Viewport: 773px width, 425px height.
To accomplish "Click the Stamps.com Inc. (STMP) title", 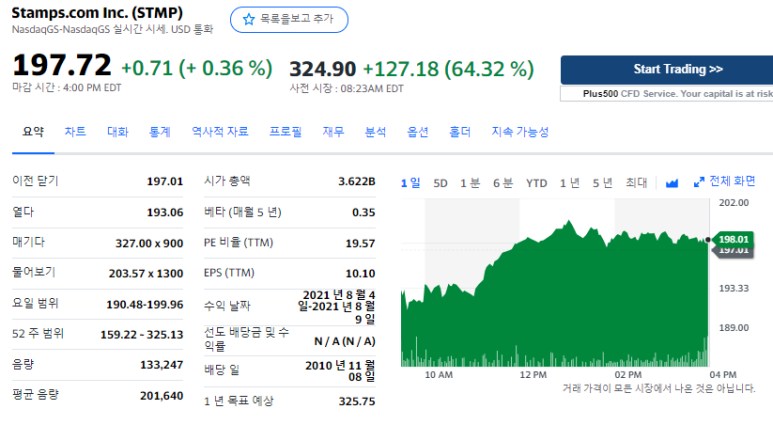I will [97, 13].
